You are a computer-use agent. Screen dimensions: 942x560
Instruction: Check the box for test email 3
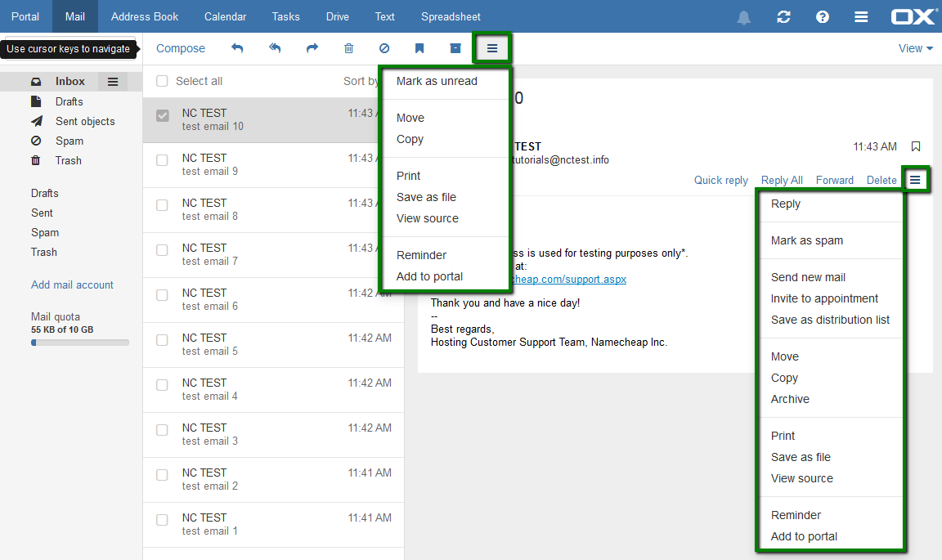[162, 430]
